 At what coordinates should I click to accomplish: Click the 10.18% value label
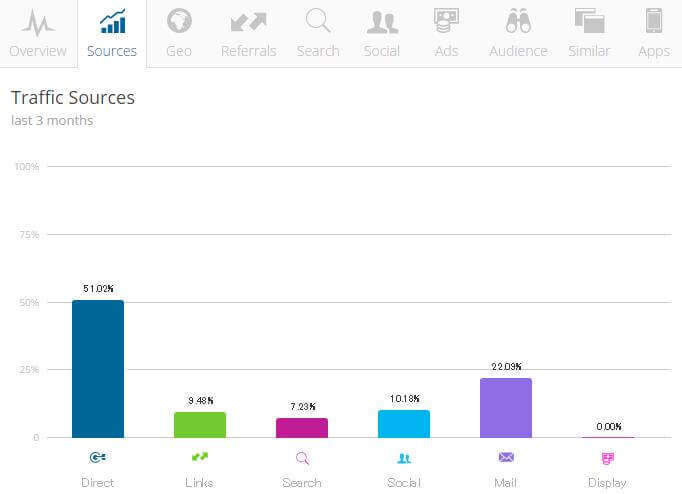click(x=405, y=398)
